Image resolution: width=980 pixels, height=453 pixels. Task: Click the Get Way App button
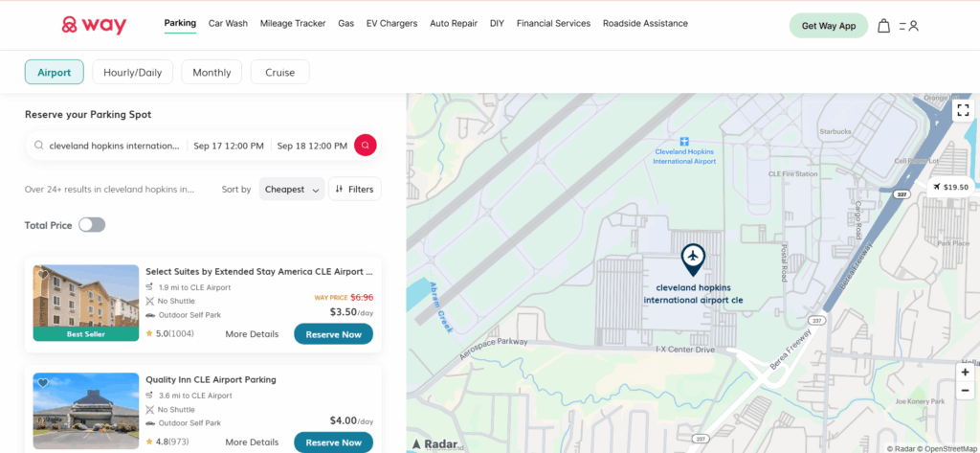click(x=829, y=26)
